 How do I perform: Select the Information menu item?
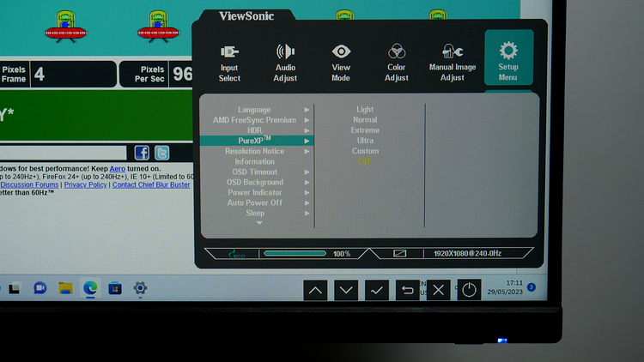pos(255,162)
